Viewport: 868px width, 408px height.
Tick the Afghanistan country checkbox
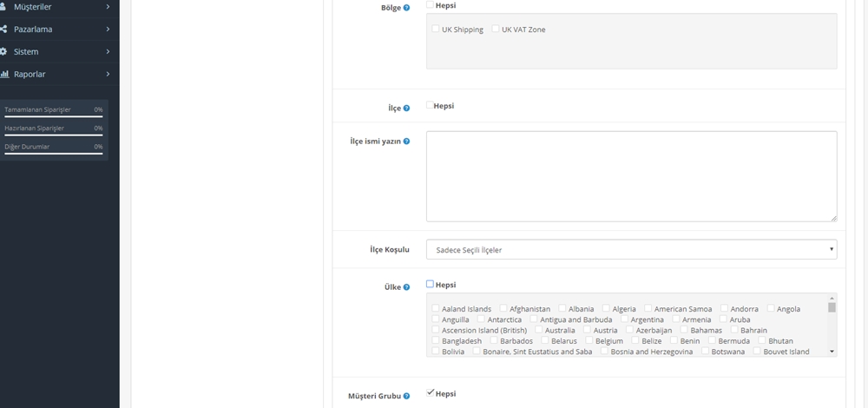(x=503, y=309)
